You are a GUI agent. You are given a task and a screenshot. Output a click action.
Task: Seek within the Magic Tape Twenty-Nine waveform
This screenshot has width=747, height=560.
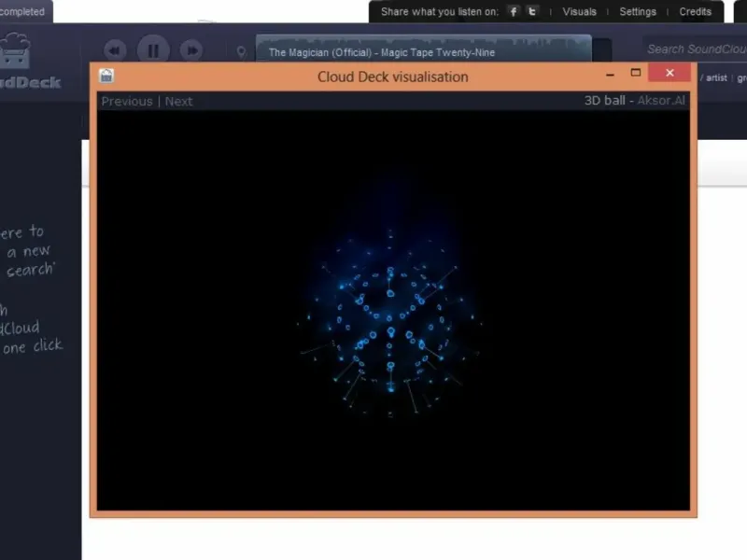424,49
